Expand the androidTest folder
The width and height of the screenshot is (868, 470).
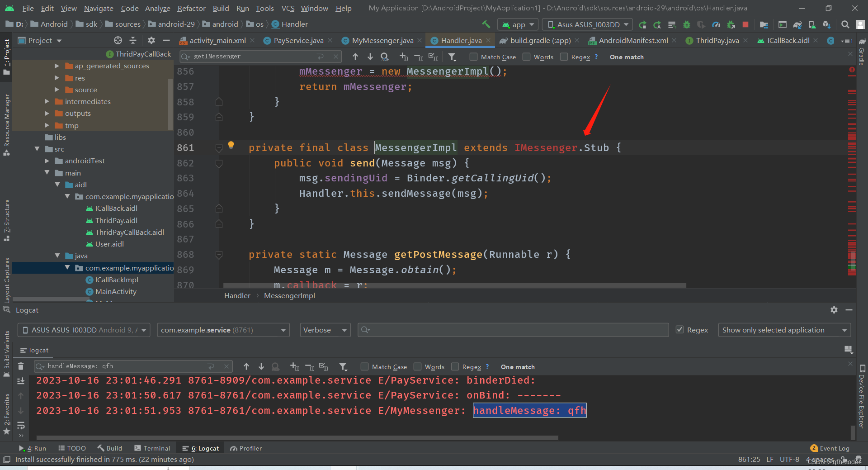tap(47, 161)
